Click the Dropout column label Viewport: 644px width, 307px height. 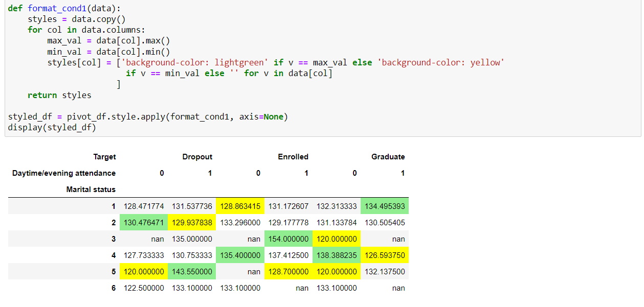point(197,157)
